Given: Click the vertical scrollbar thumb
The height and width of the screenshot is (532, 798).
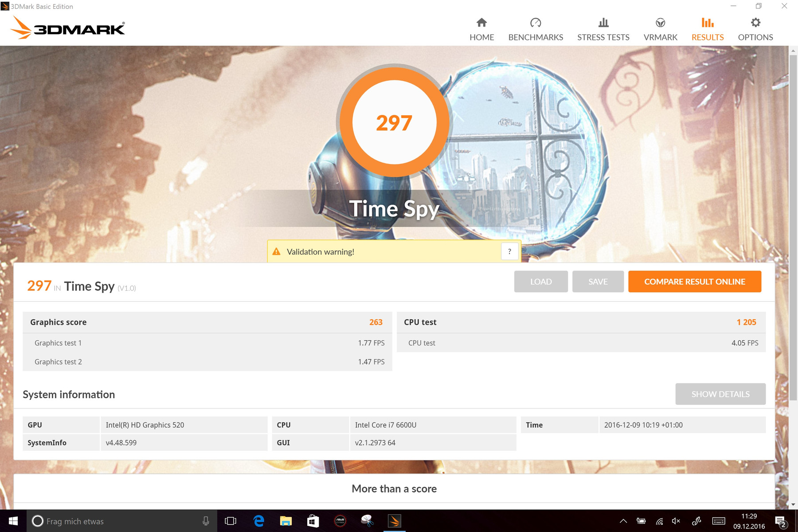Looking at the screenshot, I should [x=793, y=227].
